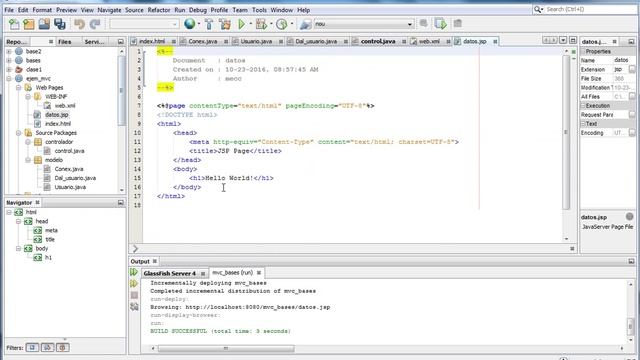Click the Output horizontal scrollbar thumb
Viewport: 640px width, 360px height.
[226, 349]
